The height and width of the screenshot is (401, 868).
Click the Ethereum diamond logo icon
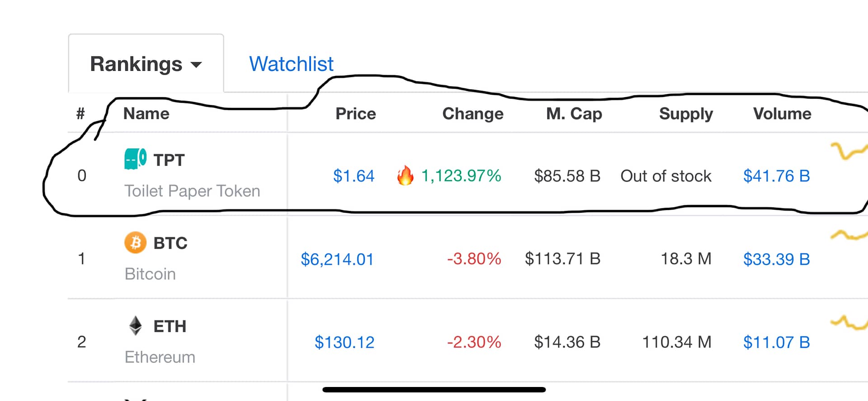(x=135, y=326)
